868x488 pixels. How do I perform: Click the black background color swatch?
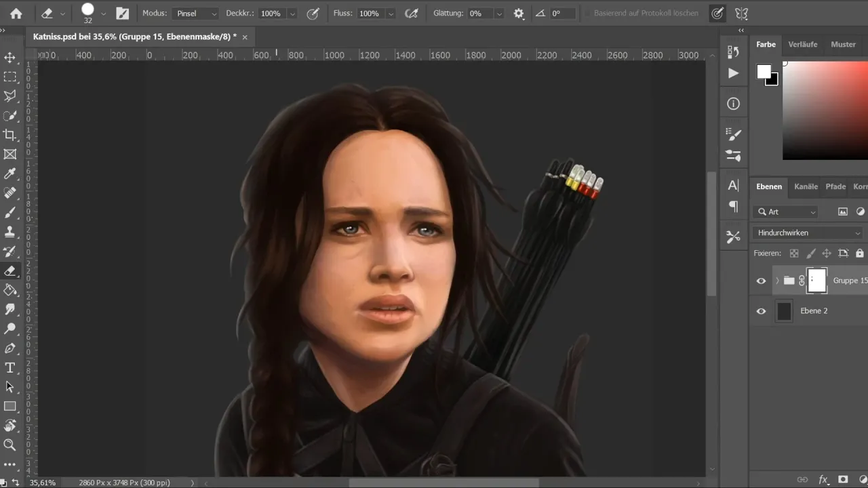[773, 80]
